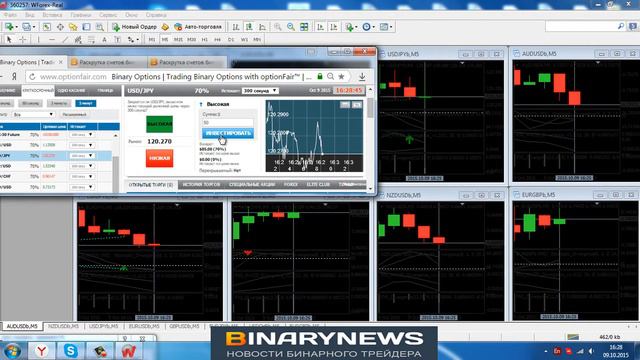
Task: Toggle the Авто-торговля button
Action: tap(198, 27)
